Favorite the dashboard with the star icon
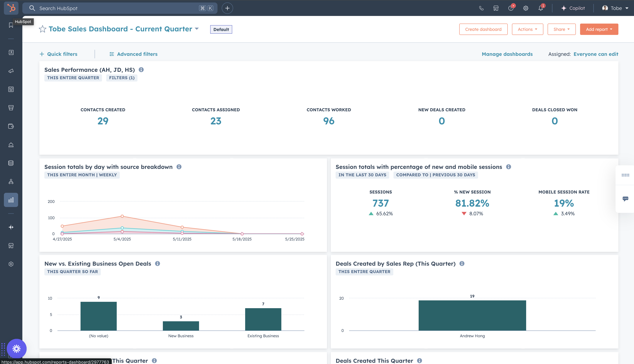Viewport: 634px width, 364px height. (43, 29)
